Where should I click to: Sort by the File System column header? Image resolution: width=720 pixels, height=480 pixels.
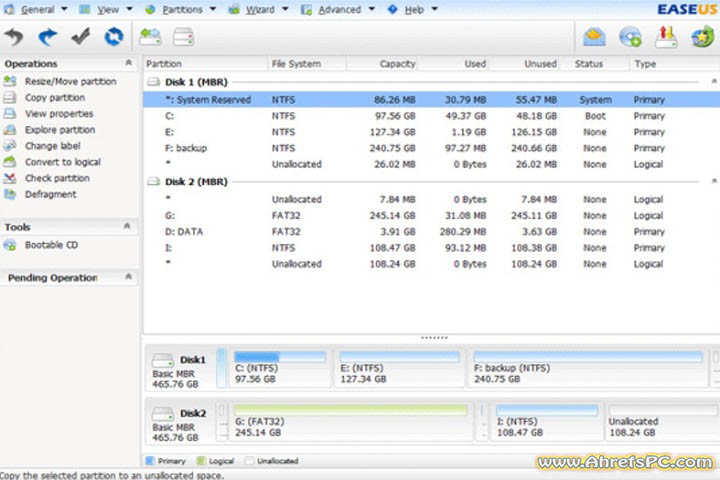[x=307, y=64]
